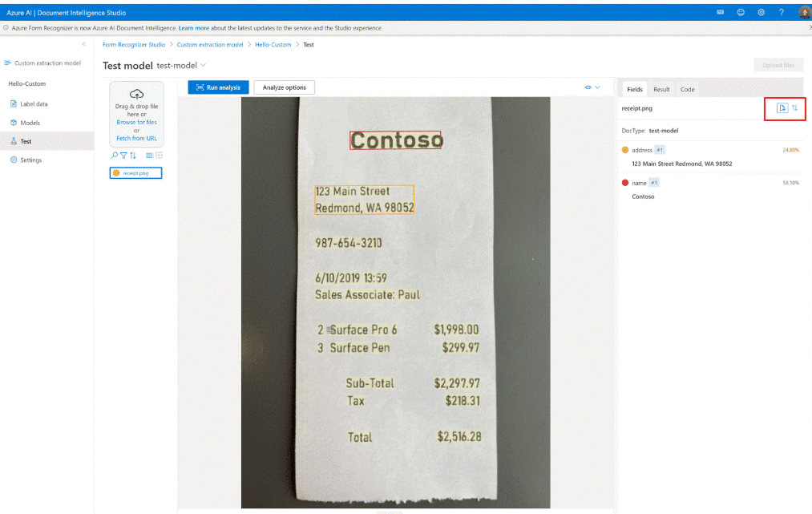This screenshot has height=514, width=812.
Task: Select the extracted address value 123 Main Street Redmond
Action: (681, 164)
